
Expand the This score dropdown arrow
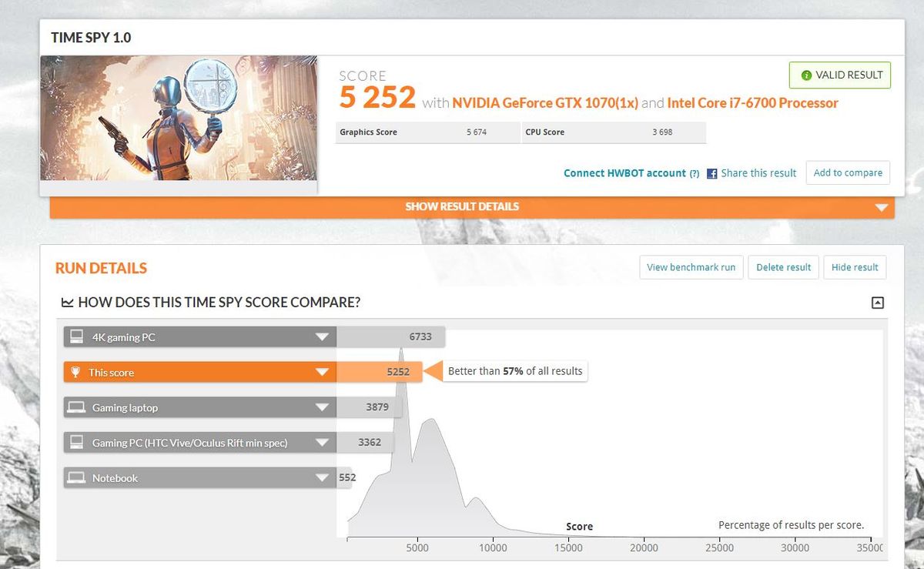pyautogui.click(x=322, y=373)
